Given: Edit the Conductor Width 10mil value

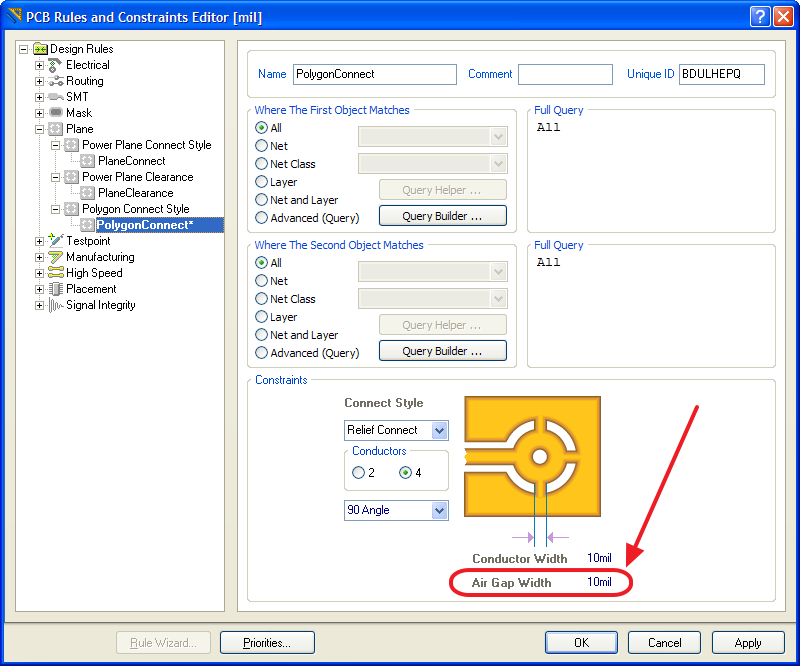Looking at the screenshot, I should 599,558.
